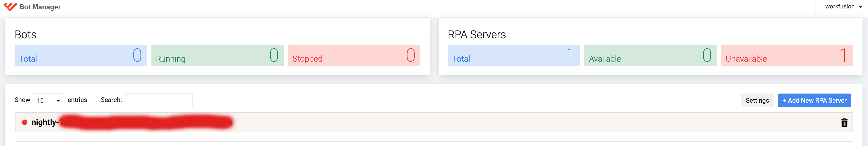Select the RPA Servers Total tile
This screenshot has height=146, width=868.
pos(514,55)
